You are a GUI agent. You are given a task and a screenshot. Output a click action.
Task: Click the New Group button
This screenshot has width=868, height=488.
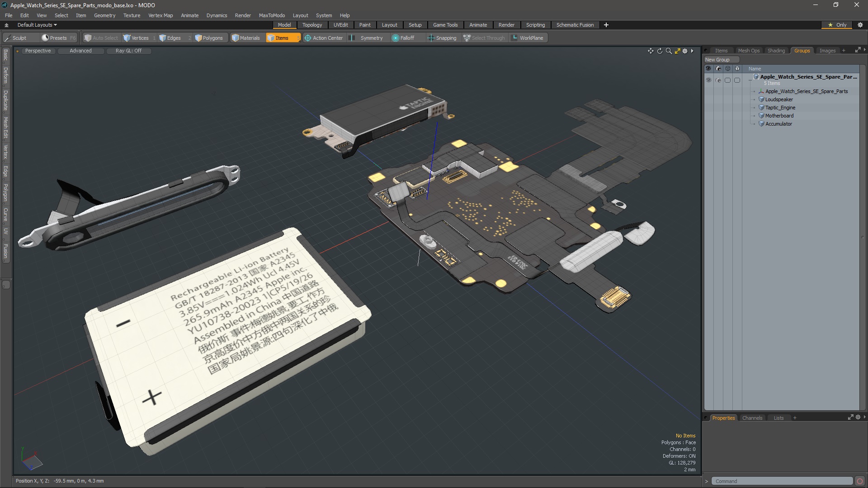721,60
